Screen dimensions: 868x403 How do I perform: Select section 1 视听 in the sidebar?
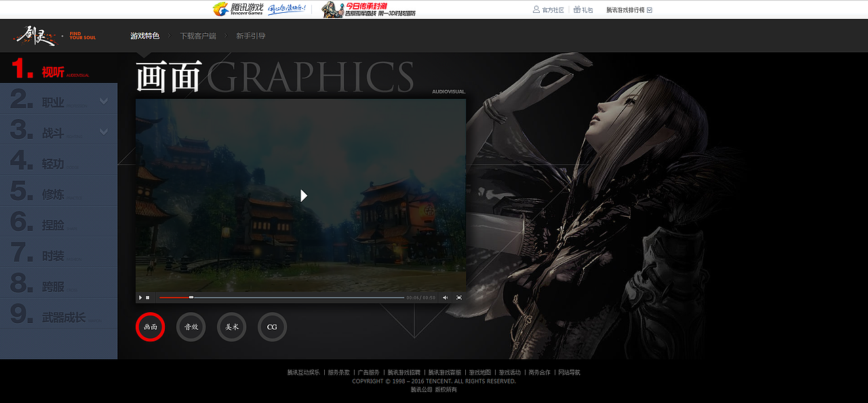click(x=58, y=68)
